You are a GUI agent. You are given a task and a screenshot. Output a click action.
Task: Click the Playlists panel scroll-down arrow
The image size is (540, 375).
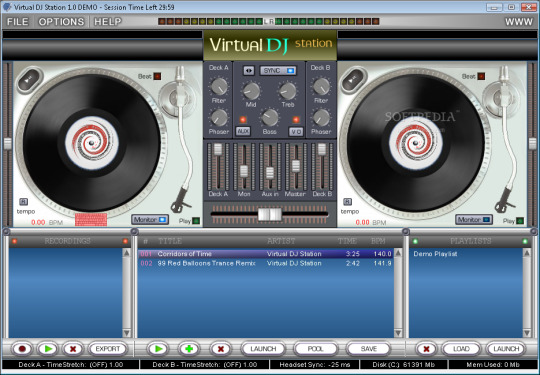tap(527, 333)
